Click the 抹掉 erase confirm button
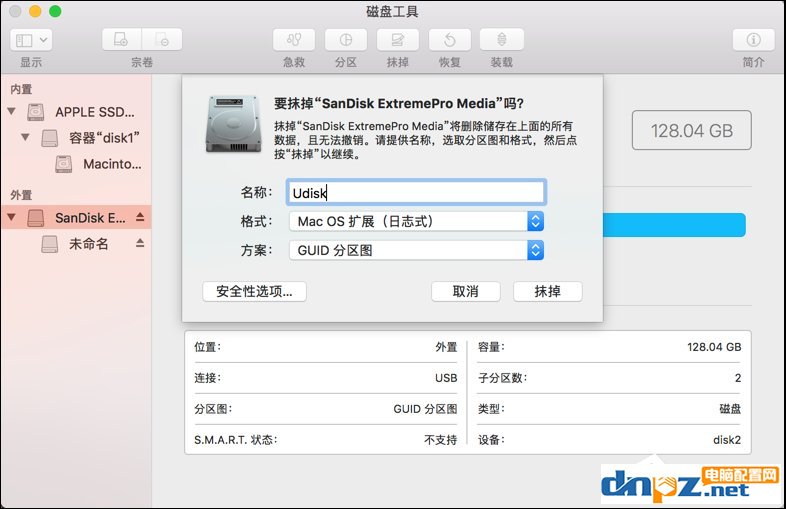 pos(547,291)
